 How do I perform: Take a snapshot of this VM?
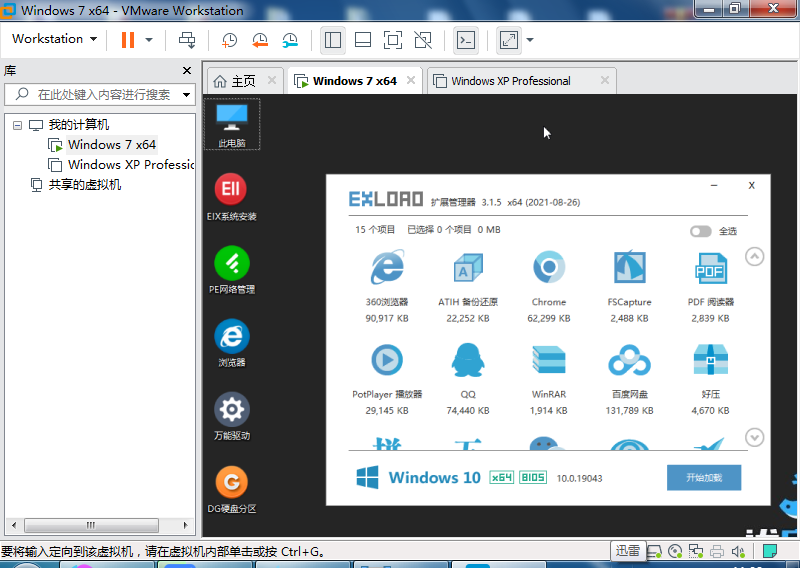point(229,40)
